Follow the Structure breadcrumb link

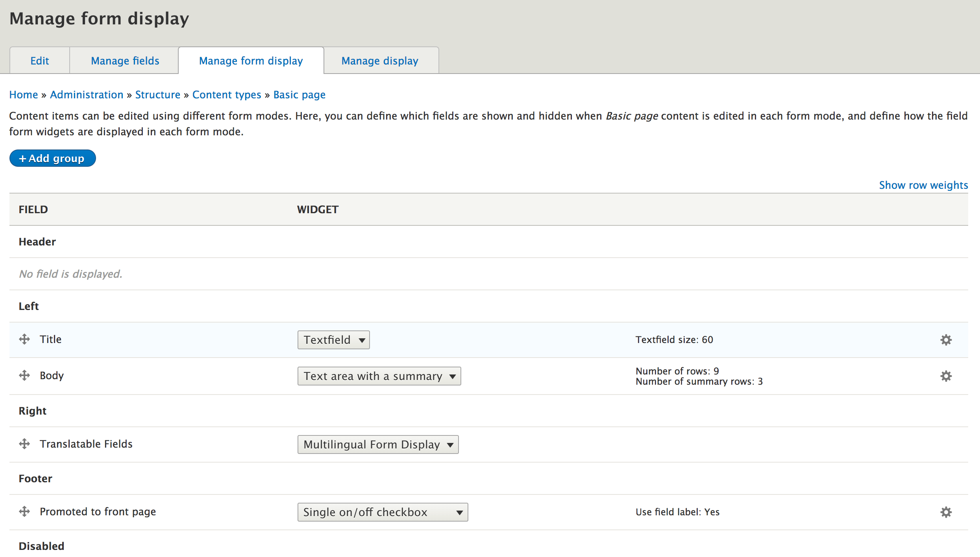[x=157, y=94]
